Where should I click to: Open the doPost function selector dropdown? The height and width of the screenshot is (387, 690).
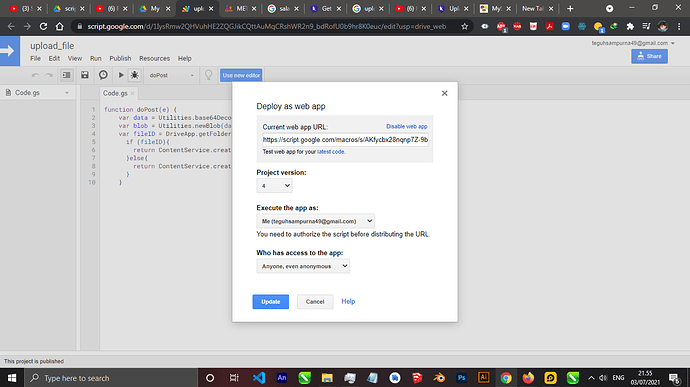pos(171,75)
